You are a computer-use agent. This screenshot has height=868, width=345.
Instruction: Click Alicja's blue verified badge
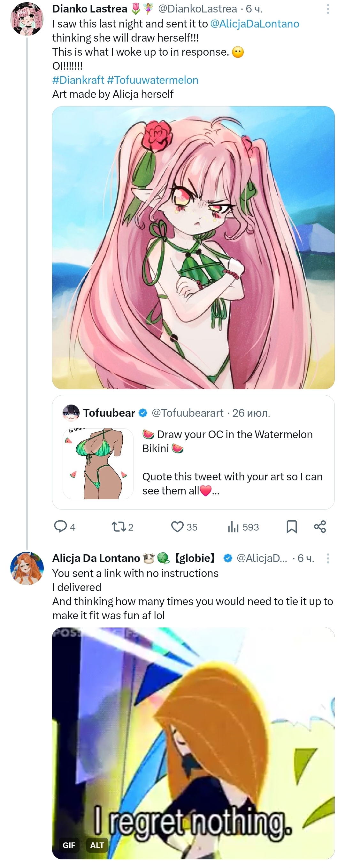point(228,558)
